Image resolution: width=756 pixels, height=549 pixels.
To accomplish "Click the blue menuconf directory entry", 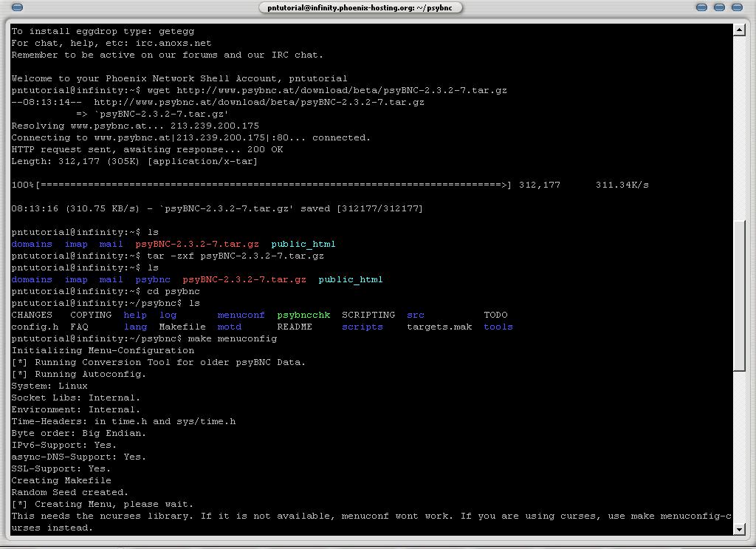I will coord(241,315).
